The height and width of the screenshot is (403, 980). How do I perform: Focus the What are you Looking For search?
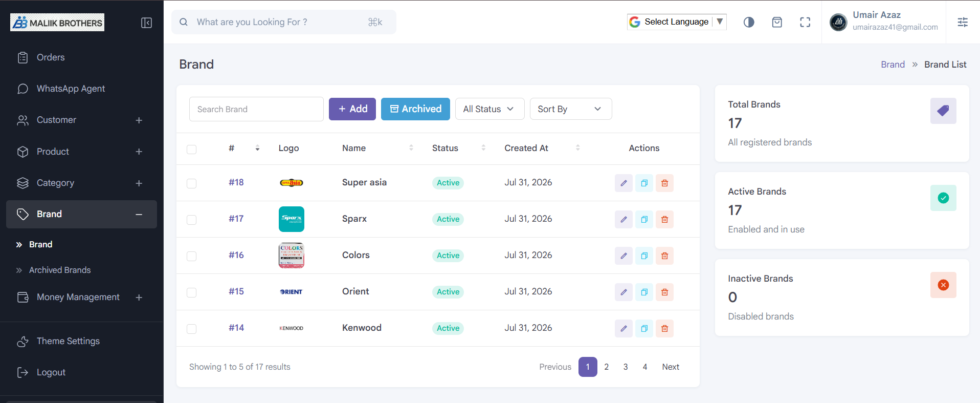coord(284,22)
